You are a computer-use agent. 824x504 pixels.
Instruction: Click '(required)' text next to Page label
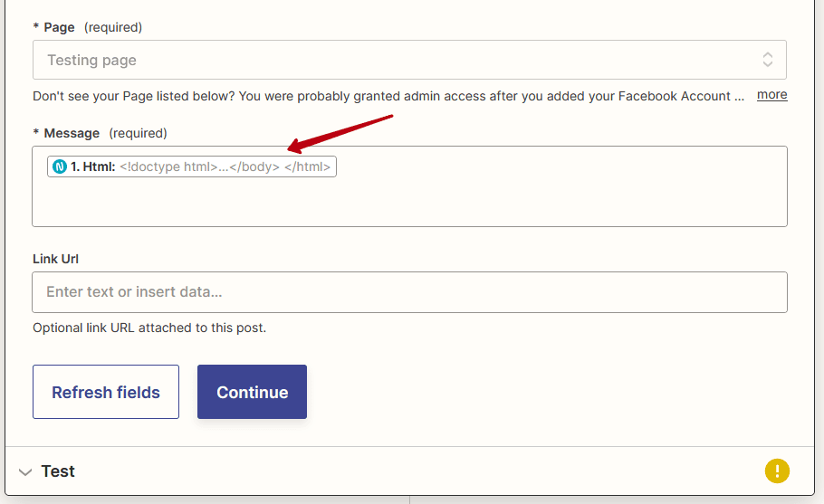[x=113, y=27]
